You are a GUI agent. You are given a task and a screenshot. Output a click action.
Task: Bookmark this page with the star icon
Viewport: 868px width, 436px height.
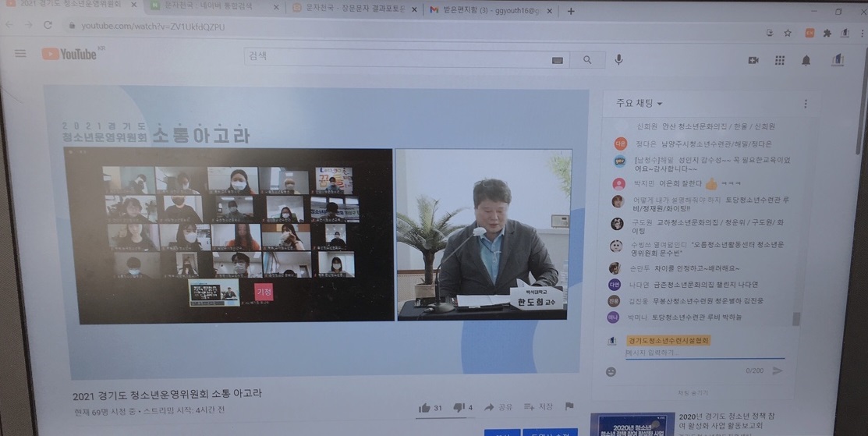[x=787, y=34]
